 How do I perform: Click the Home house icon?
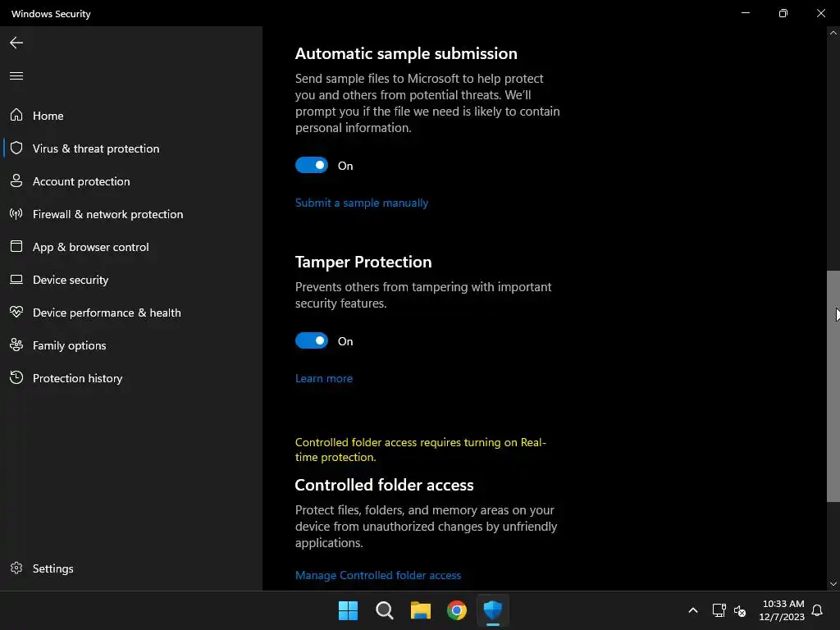coord(16,115)
